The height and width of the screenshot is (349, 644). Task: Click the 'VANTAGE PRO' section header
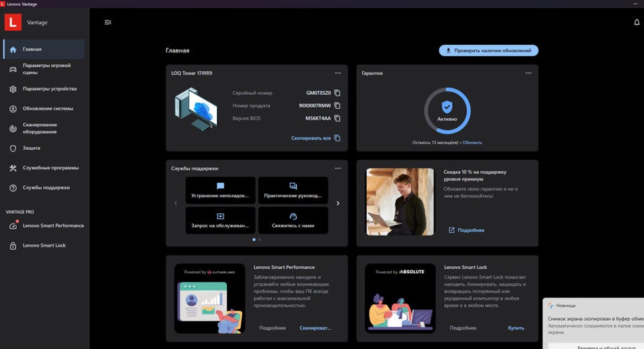[x=19, y=212]
